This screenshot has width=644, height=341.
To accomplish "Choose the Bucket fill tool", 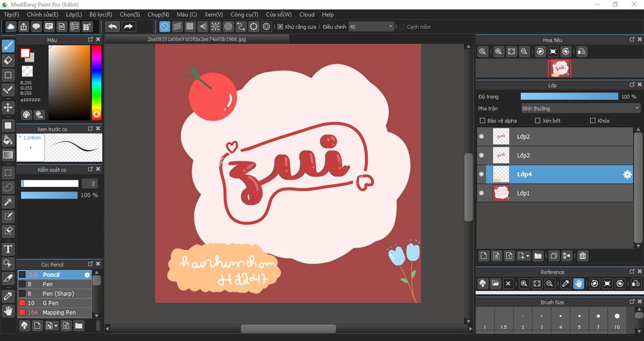I will tap(8, 140).
